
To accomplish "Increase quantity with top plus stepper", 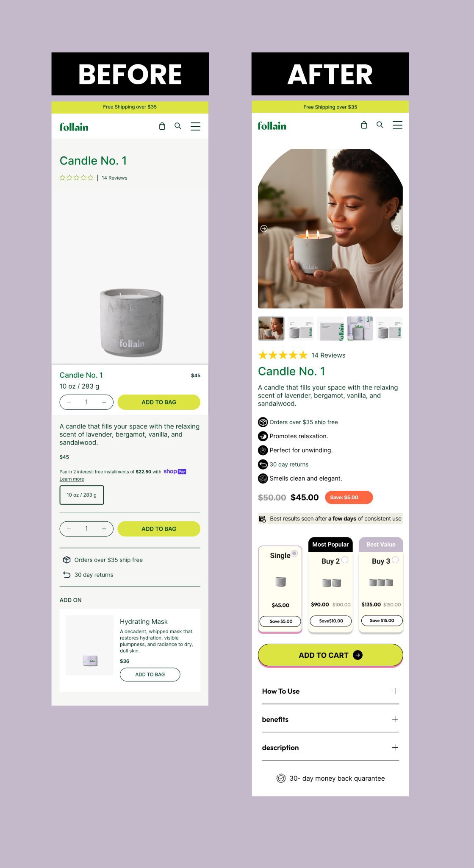I will coord(104,402).
